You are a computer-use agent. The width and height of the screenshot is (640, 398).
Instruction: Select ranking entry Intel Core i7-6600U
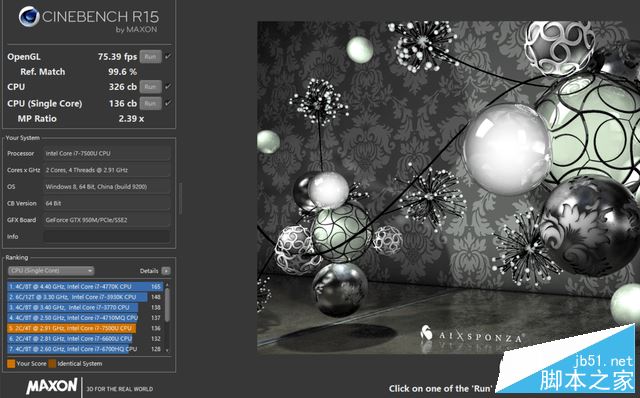pos(85,338)
